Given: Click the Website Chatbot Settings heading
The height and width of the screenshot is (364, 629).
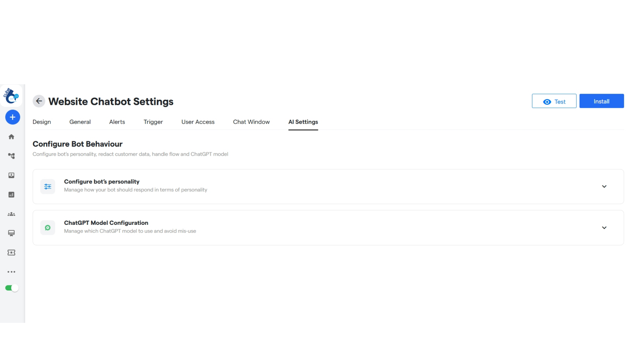Looking at the screenshot, I should pos(111,101).
